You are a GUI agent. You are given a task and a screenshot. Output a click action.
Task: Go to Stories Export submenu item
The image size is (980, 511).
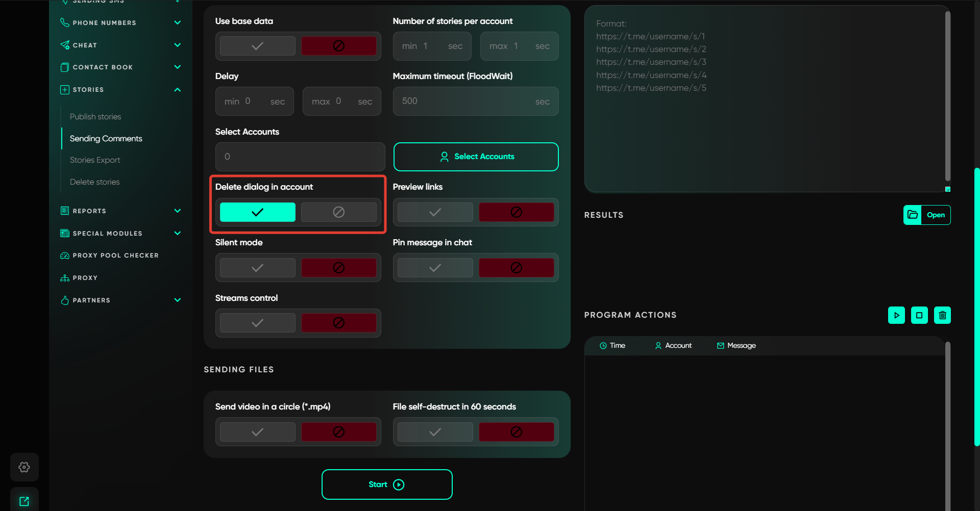pos(95,160)
